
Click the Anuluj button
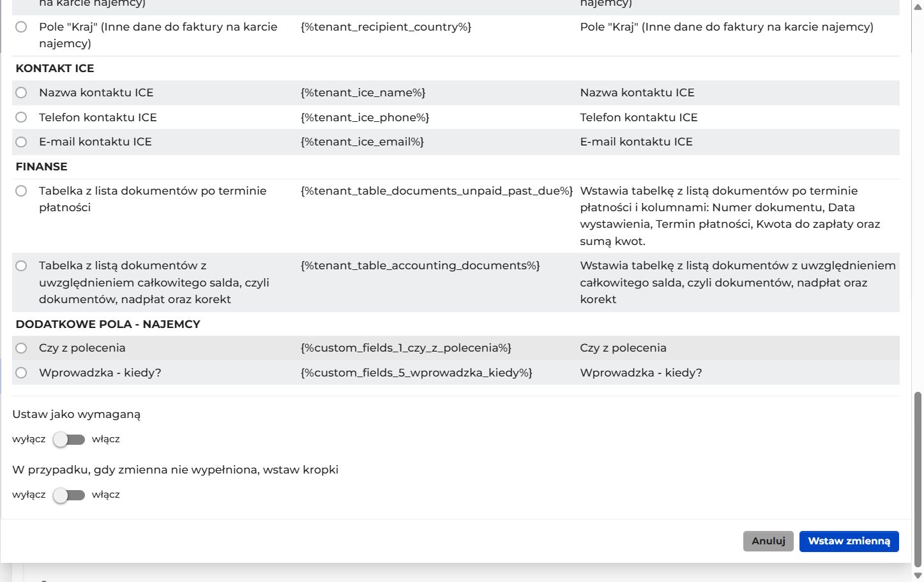[768, 541]
